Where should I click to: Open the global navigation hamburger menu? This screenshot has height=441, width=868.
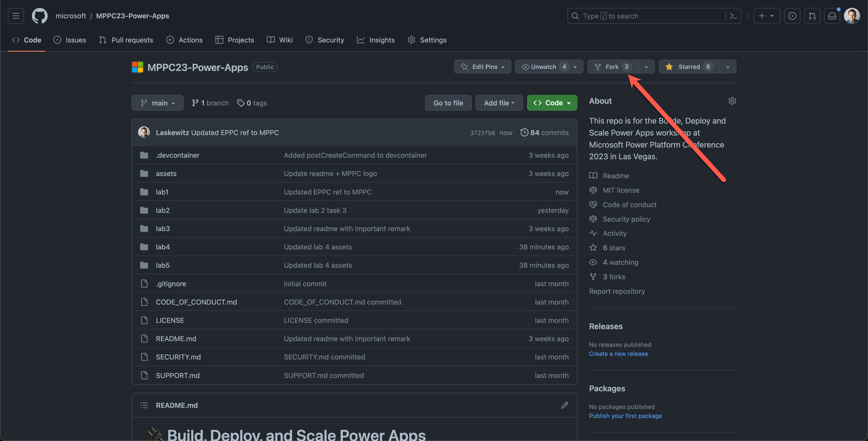16,16
